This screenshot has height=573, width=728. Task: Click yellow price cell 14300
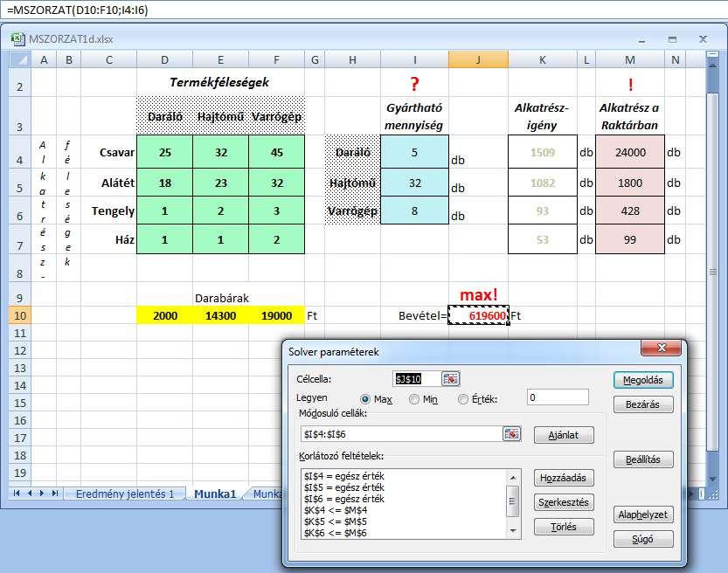tap(220, 315)
